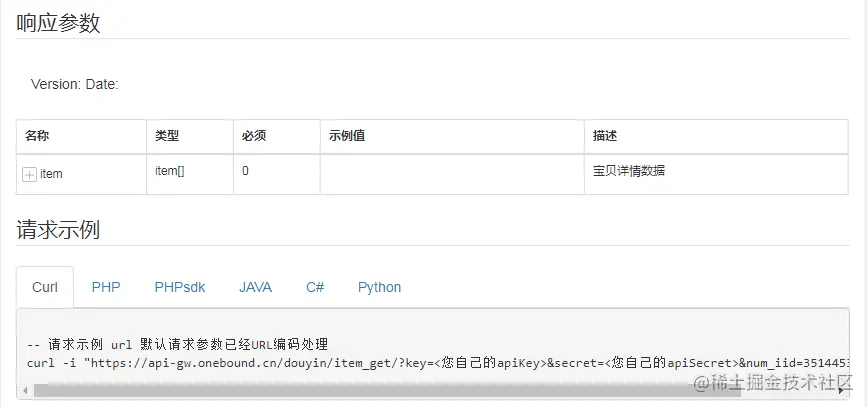Open the C# example tab
868x407 pixels.
point(315,287)
